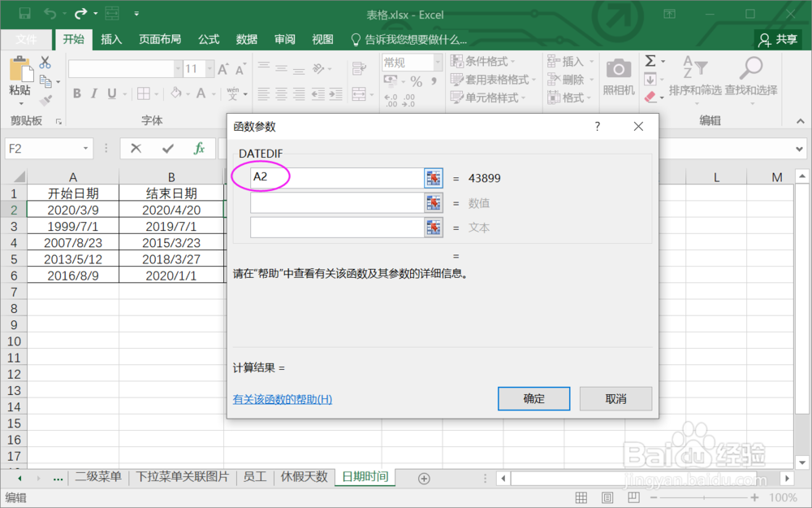Click first argument field containing A2
The image size is (812, 508).
pos(337,177)
